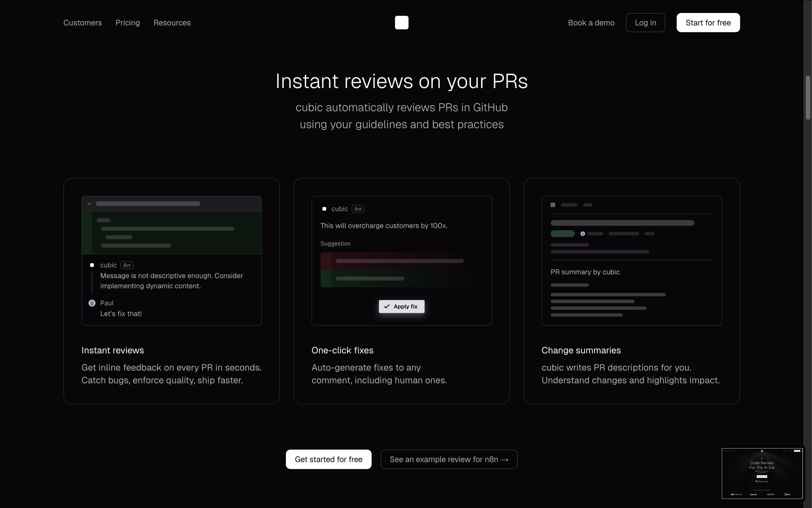The image size is (812, 508).
Task: Click the Start for free button
Action: pyautogui.click(x=708, y=23)
